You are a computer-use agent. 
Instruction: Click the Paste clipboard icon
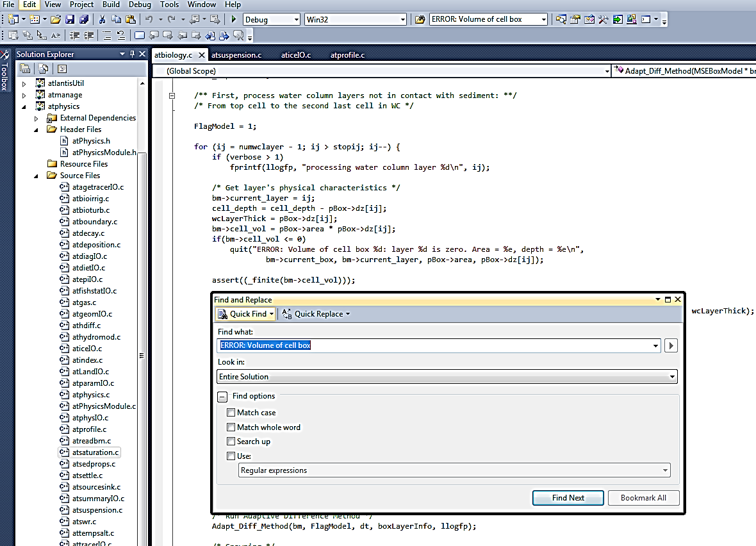click(x=130, y=19)
